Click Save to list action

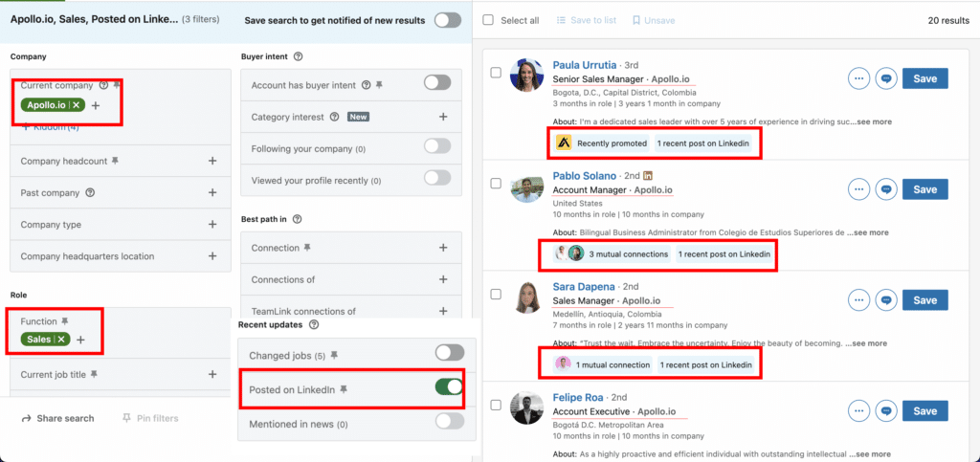587,21
